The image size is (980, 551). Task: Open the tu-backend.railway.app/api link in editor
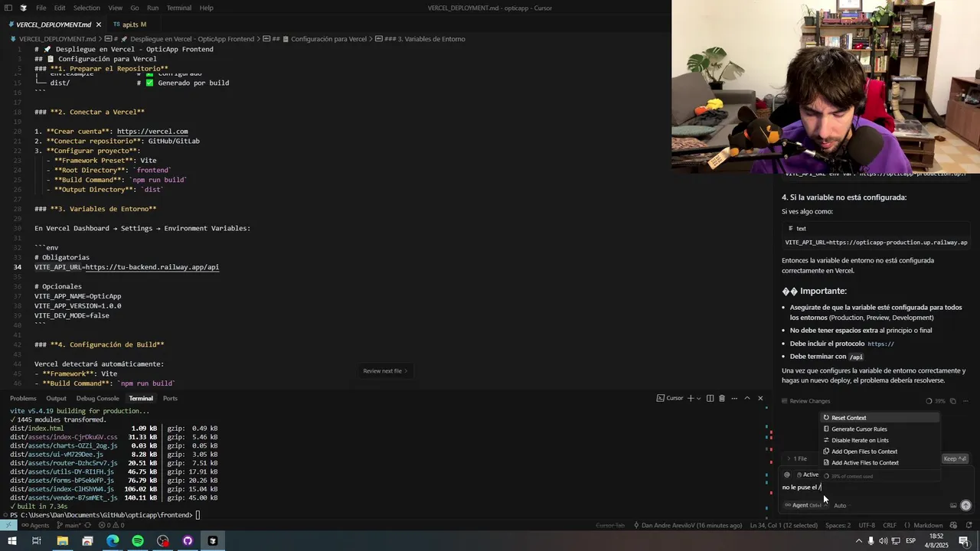(x=152, y=267)
